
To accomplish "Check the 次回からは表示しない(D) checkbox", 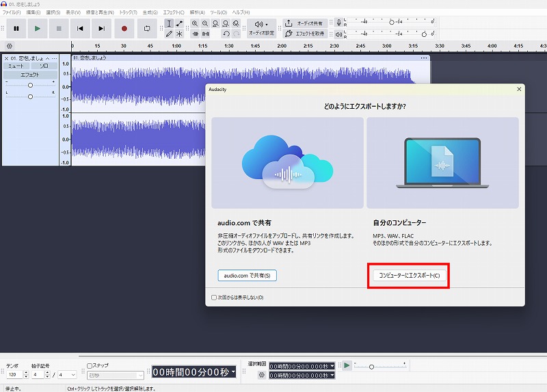I will 214,298.
